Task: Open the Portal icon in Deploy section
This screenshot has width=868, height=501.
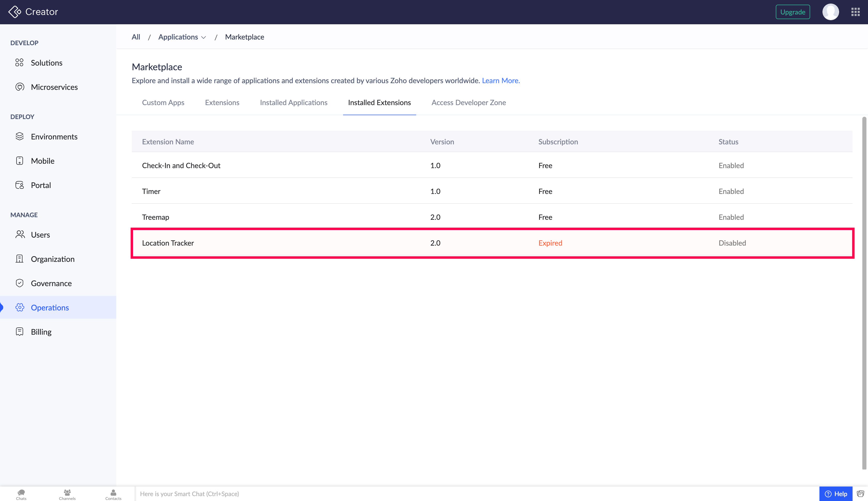Action: (20, 185)
